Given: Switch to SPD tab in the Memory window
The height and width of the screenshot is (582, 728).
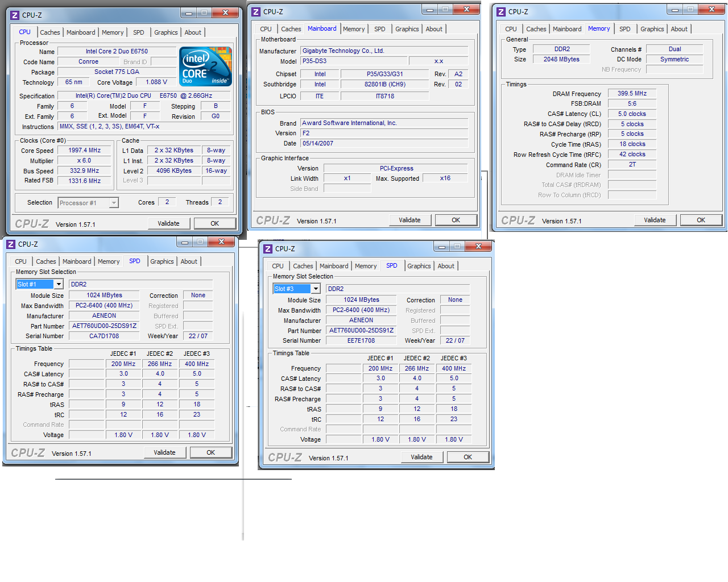Looking at the screenshot, I should coord(625,29).
